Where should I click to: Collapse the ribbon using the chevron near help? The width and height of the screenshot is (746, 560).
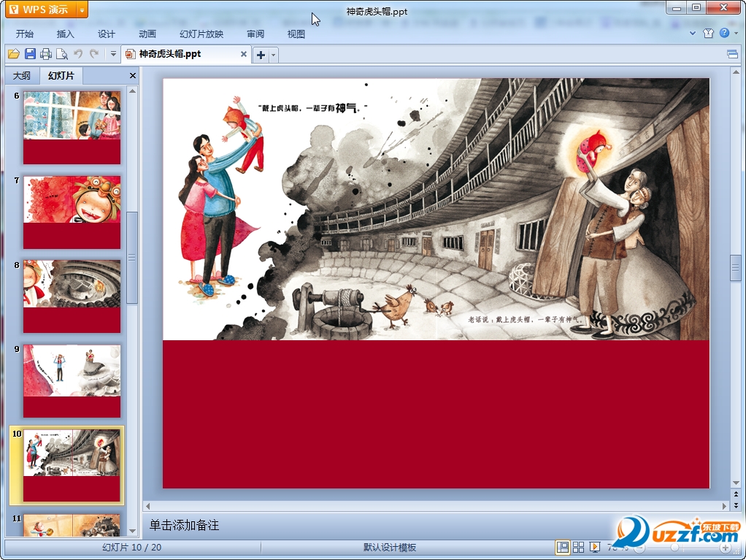point(693,34)
